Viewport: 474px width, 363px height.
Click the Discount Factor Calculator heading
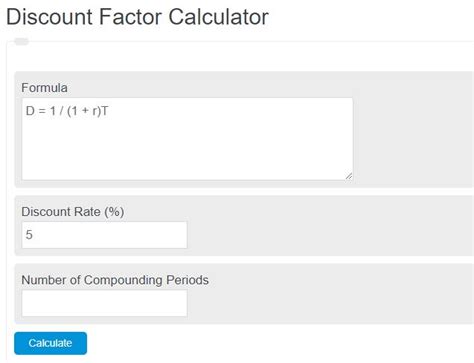[137, 17]
